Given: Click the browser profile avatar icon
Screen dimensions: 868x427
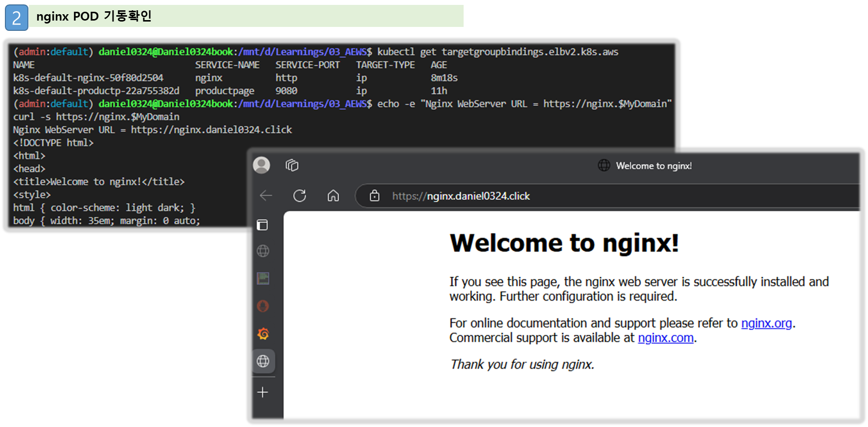Looking at the screenshot, I should pyautogui.click(x=261, y=165).
